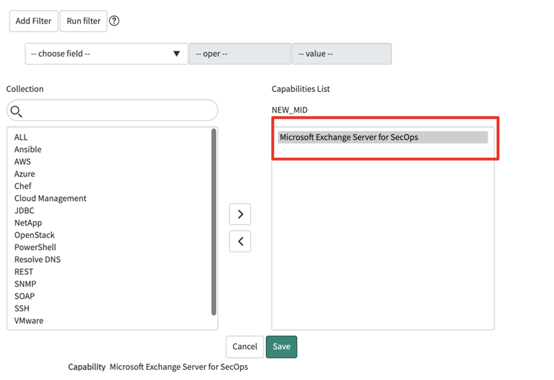Select Azure in the Collection list

[x=25, y=174]
